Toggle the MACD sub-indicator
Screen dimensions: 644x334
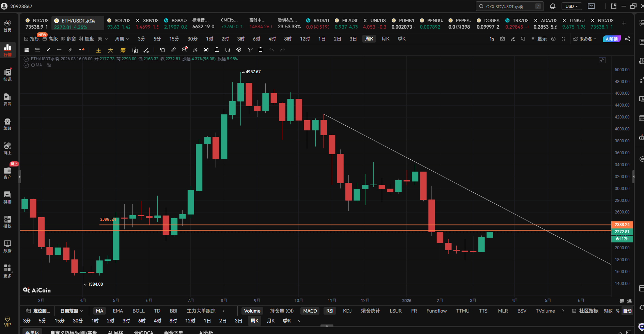(x=310, y=311)
